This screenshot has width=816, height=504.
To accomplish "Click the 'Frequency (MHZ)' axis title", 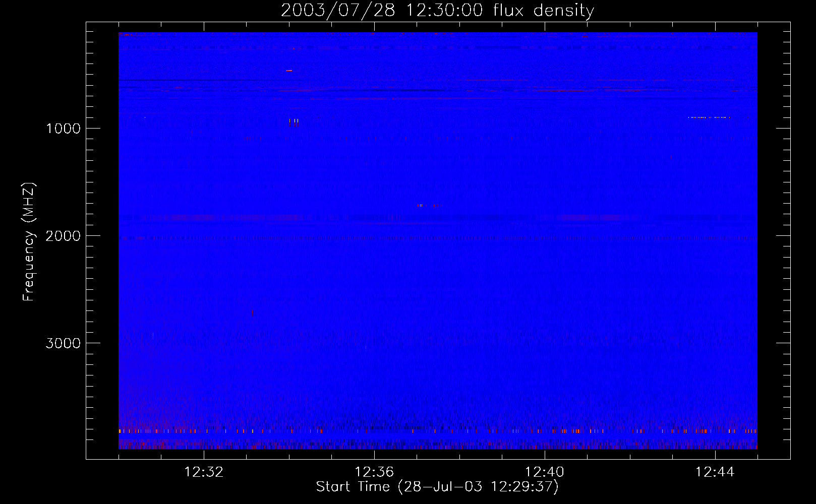I will 29,242.
